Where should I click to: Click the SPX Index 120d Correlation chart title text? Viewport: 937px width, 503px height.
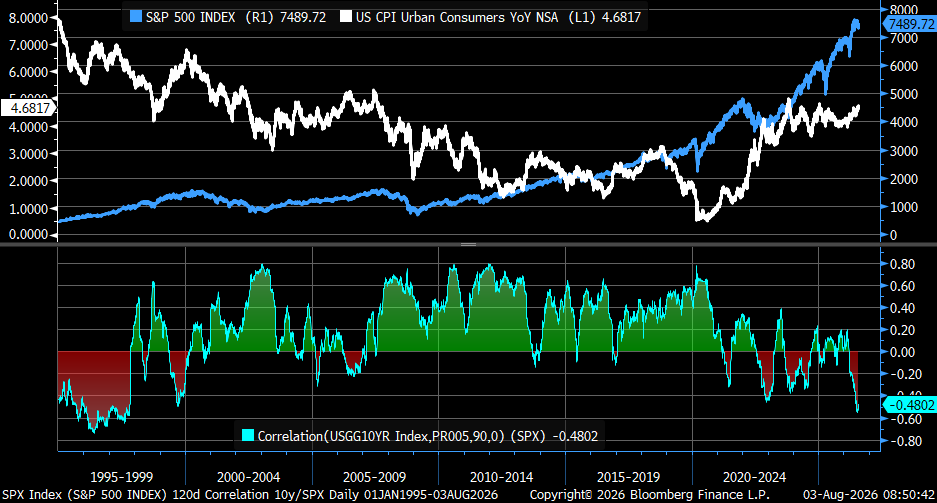coord(250,495)
